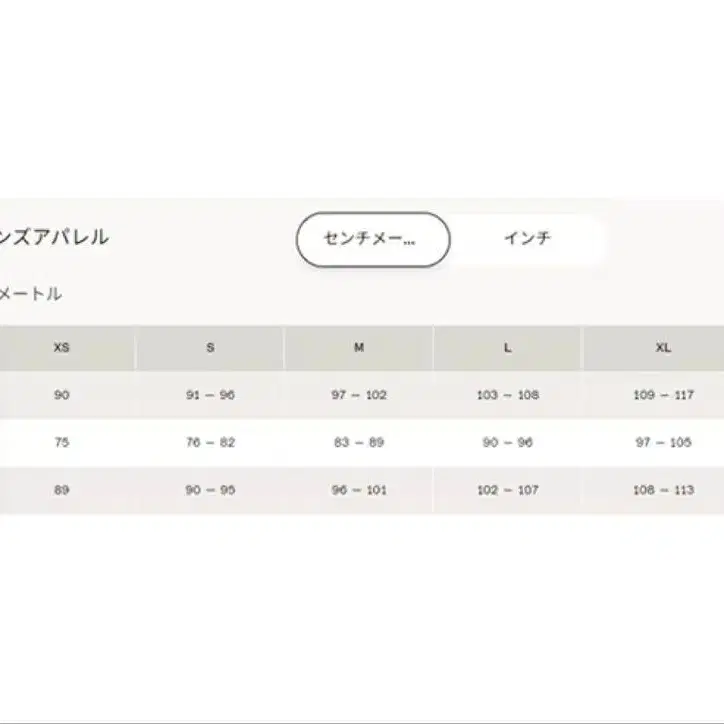Select the XS cell showing 90
The height and width of the screenshot is (724, 724).
tap(62, 395)
